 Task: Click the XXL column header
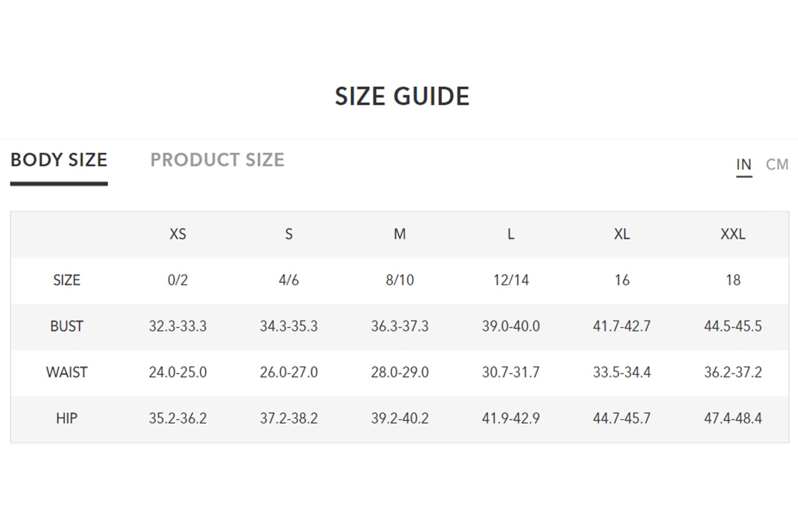[733, 234]
